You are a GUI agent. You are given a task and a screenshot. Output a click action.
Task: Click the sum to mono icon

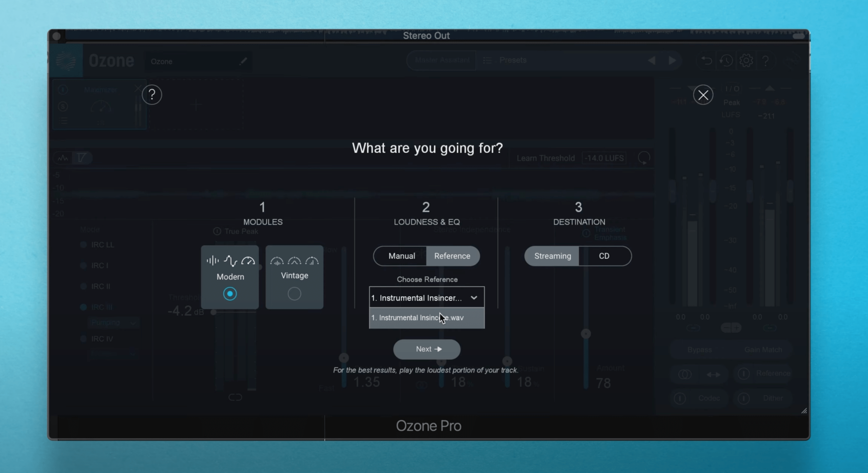(x=685, y=374)
